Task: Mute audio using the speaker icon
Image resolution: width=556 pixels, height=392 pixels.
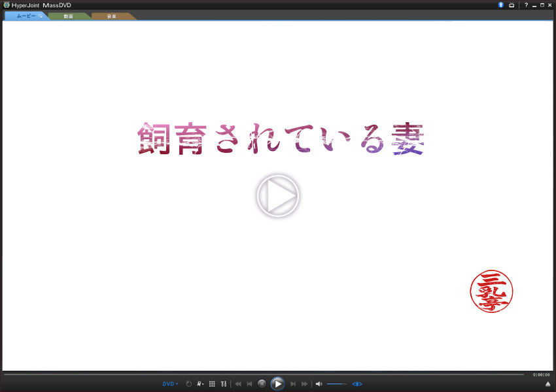Action: [319, 384]
